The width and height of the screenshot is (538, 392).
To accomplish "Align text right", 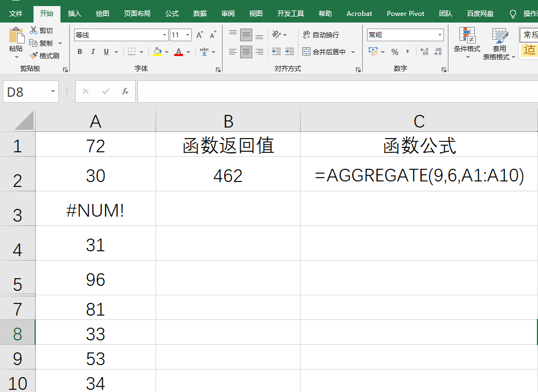I will 259,52.
